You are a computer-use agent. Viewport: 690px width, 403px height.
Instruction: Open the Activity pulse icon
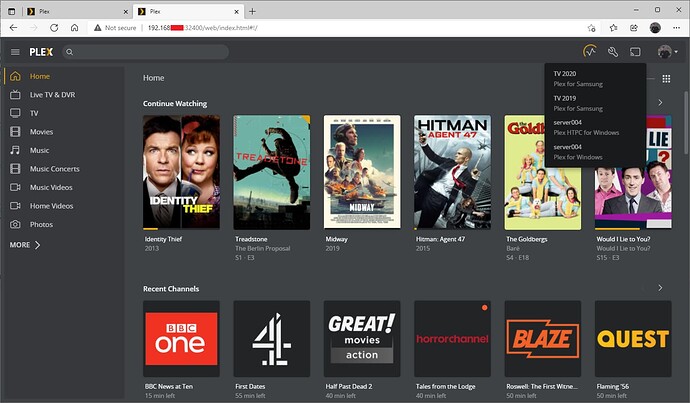pos(590,51)
